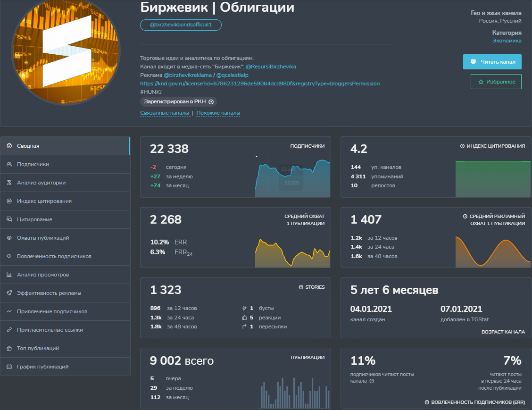Click the Читать канал button
532x410 pixels.
pos(492,62)
